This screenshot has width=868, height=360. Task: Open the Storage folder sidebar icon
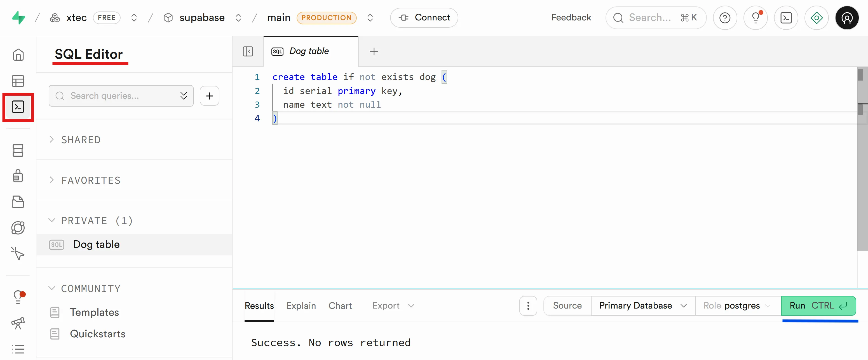18,202
